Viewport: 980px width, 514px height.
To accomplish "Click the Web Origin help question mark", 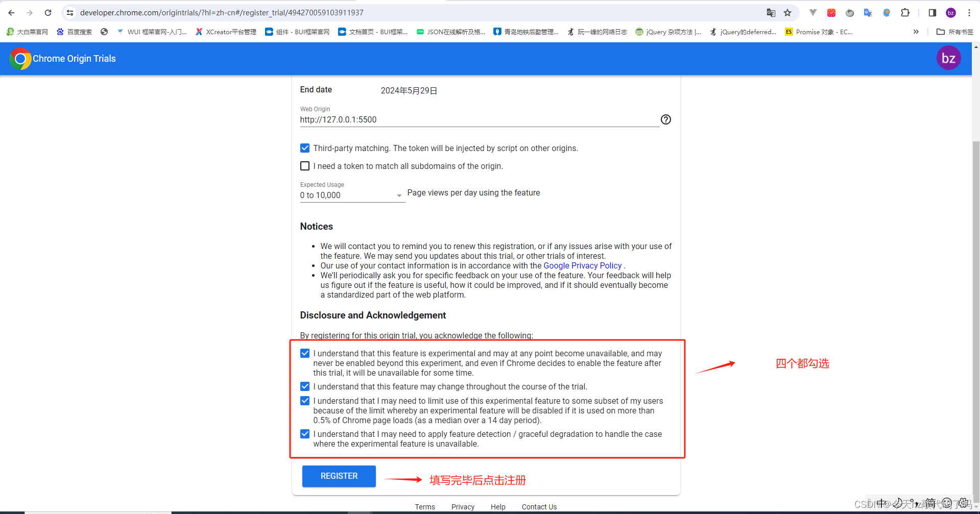I will (665, 119).
